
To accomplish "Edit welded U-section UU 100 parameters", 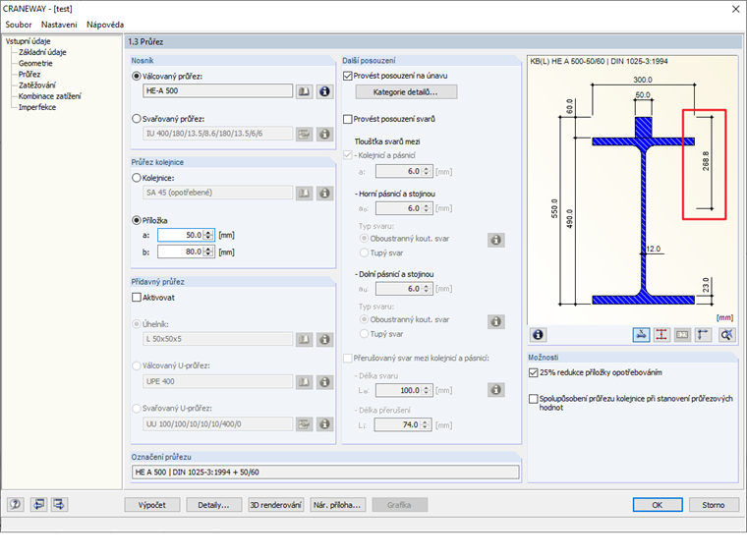I will pos(304,423).
